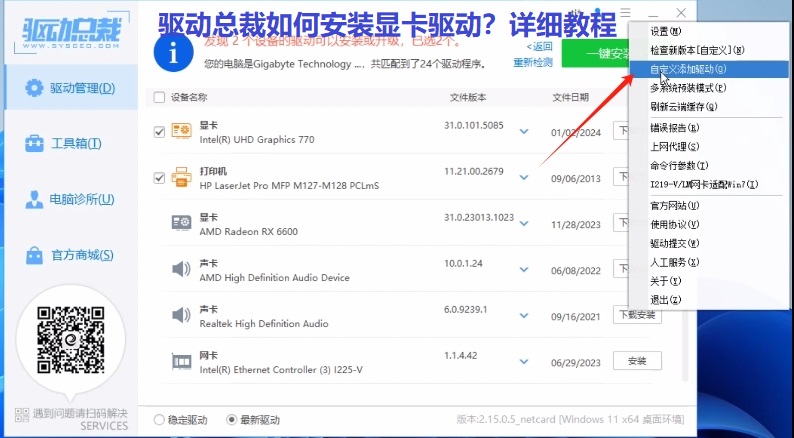Image resolution: width=794 pixels, height=438 pixels.
Task: Choose 多系统预装模式 menu item
Action: [x=708, y=88]
